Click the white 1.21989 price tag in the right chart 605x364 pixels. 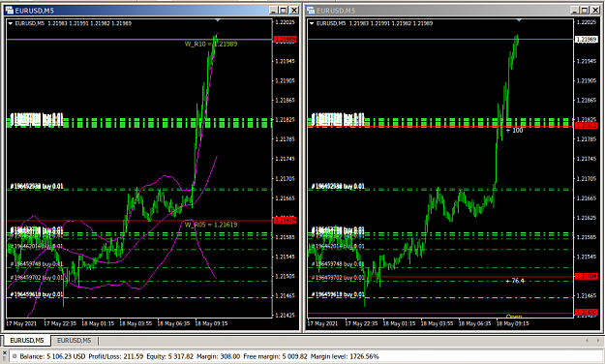point(587,40)
